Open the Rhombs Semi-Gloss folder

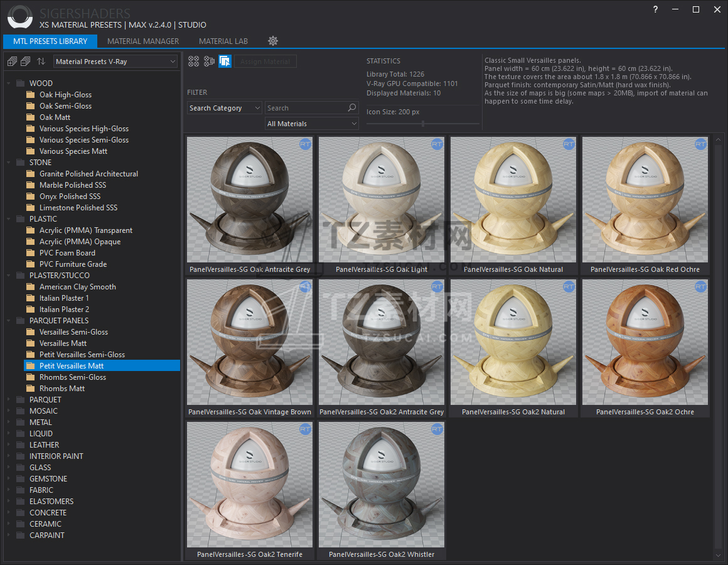click(x=72, y=377)
